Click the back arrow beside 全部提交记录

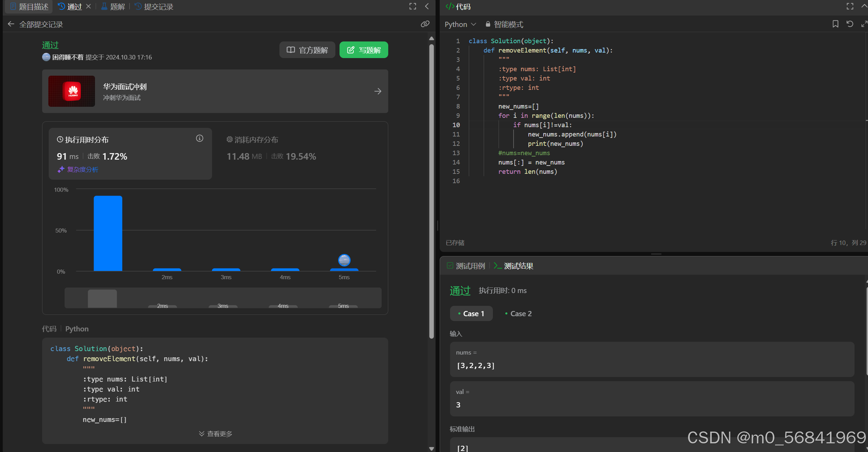tap(11, 24)
